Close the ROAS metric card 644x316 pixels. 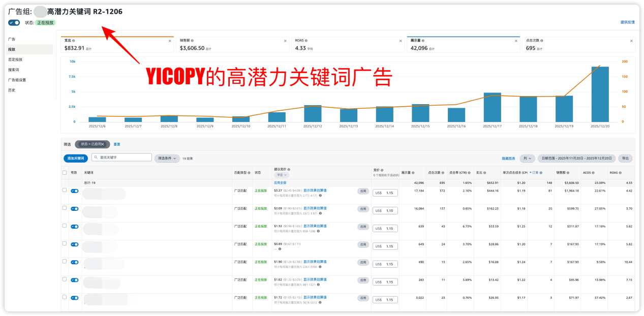coord(401,41)
